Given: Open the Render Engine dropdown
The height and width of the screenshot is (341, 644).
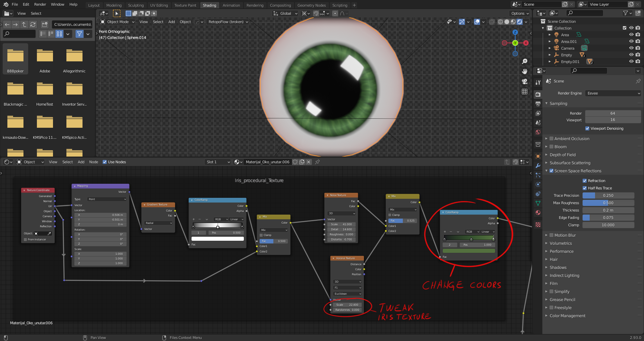Looking at the screenshot, I should click(613, 93).
